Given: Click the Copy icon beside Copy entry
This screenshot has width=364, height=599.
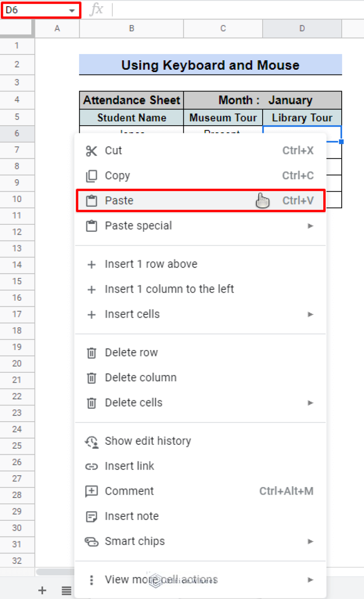Looking at the screenshot, I should tap(91, 175).
